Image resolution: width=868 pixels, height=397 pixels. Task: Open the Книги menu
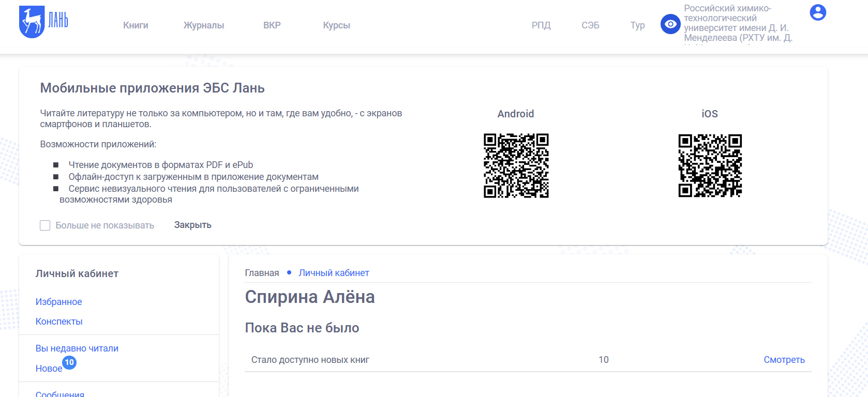click(x=135, y=25)
